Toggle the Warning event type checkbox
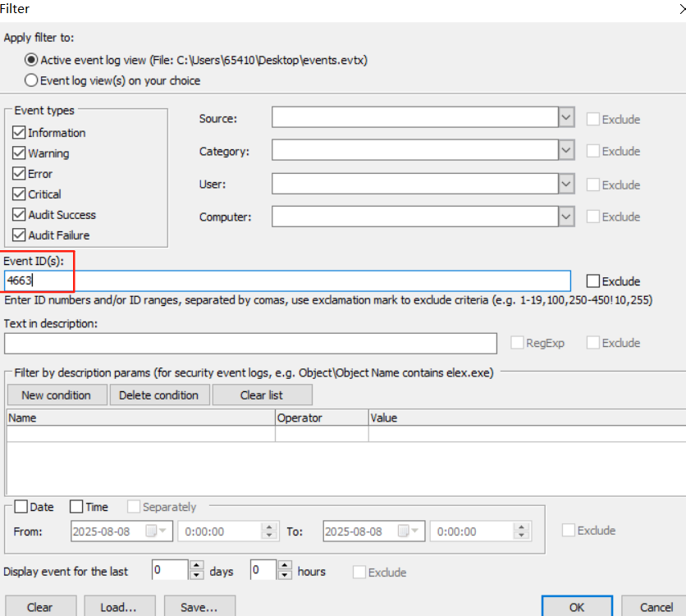686x616 pixels. click(20, 153)
